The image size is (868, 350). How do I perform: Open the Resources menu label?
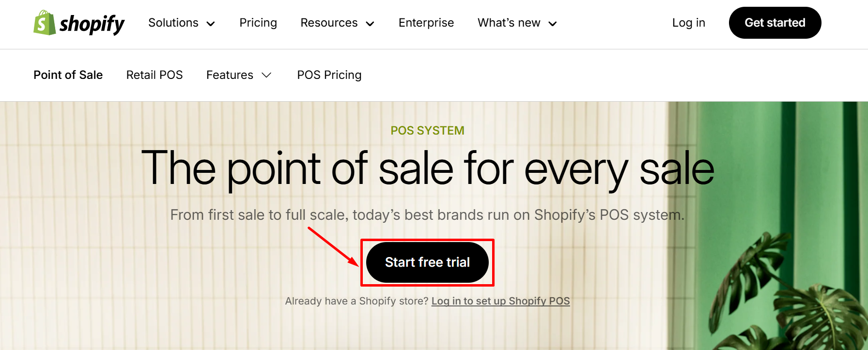click(x=329, y=23)
